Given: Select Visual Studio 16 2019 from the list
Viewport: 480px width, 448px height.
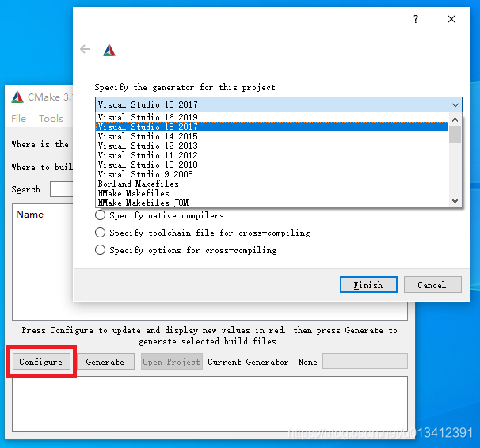Looking at the screenshot, I should pos(272,117).
